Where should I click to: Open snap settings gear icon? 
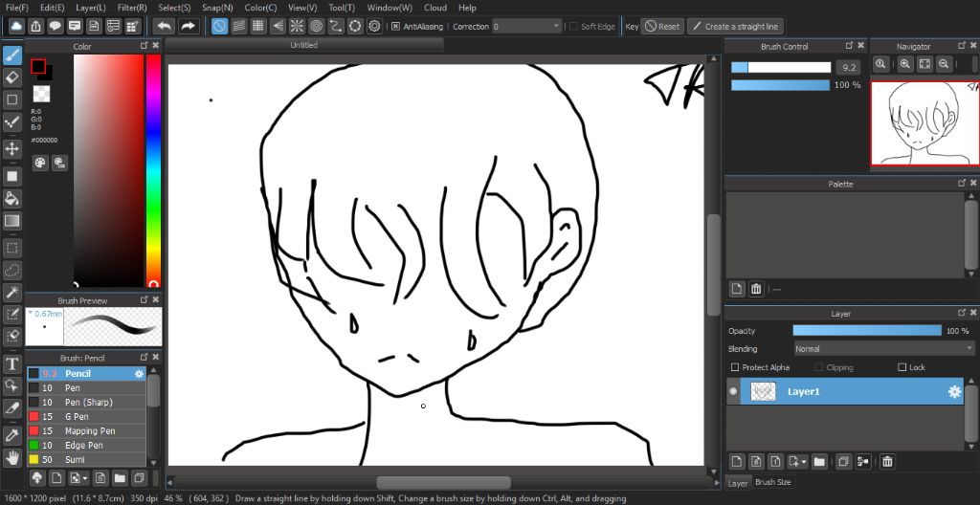coord(374,26)
